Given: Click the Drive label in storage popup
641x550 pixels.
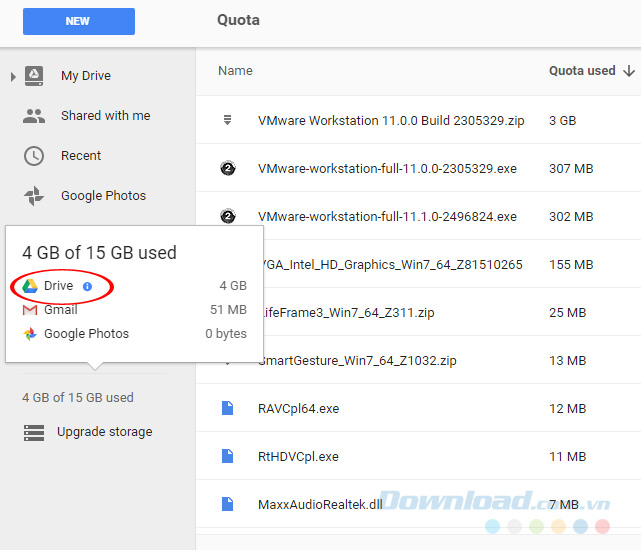Looking at the screenshot, I should (58, 285).
